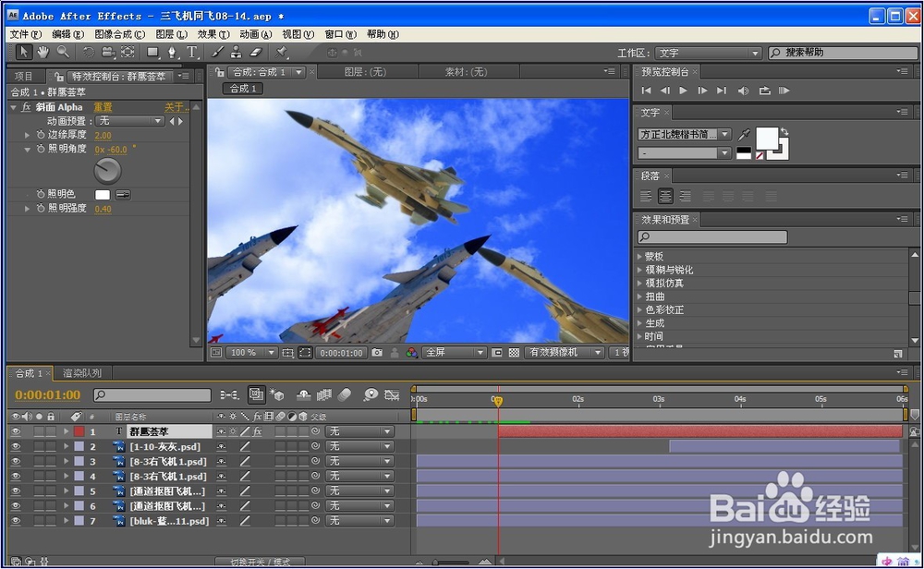Open the graph editor icon in timeline
This screenshot has height=569, width=924.
coord(392,394)
